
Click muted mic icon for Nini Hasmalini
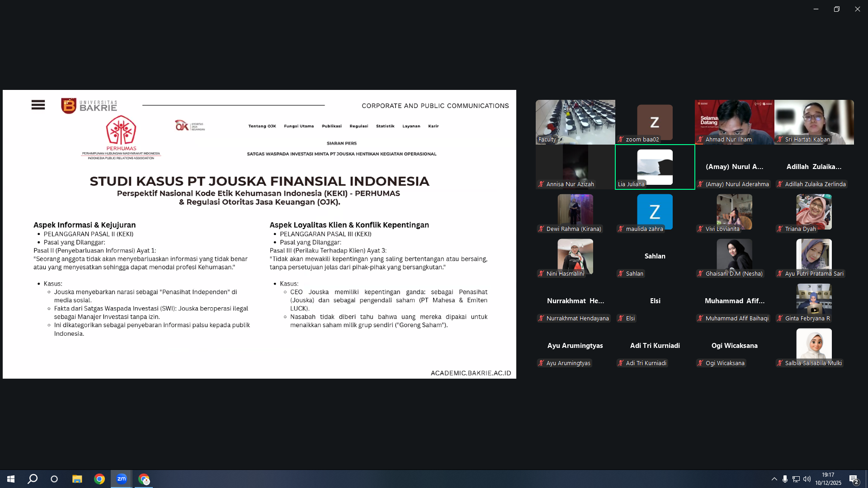pos(541,274)
